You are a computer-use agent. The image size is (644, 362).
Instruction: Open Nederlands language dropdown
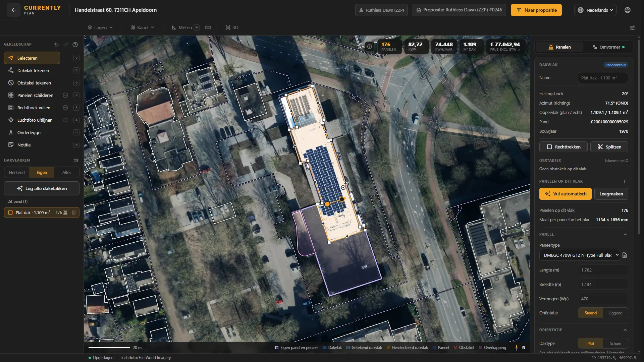click(x=595, y=10)
